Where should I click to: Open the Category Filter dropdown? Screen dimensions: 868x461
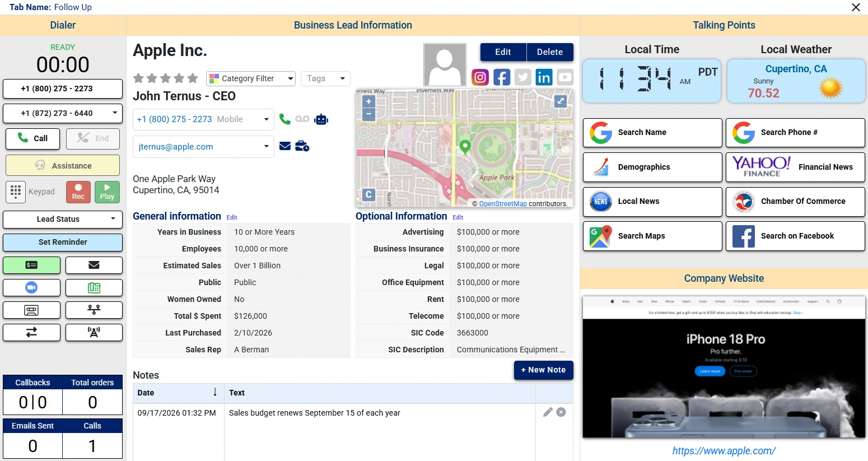251,78
